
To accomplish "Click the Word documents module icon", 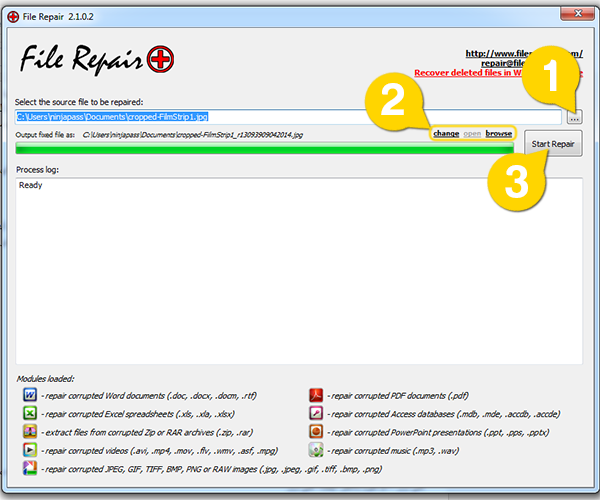I will [x=30, y=394].
